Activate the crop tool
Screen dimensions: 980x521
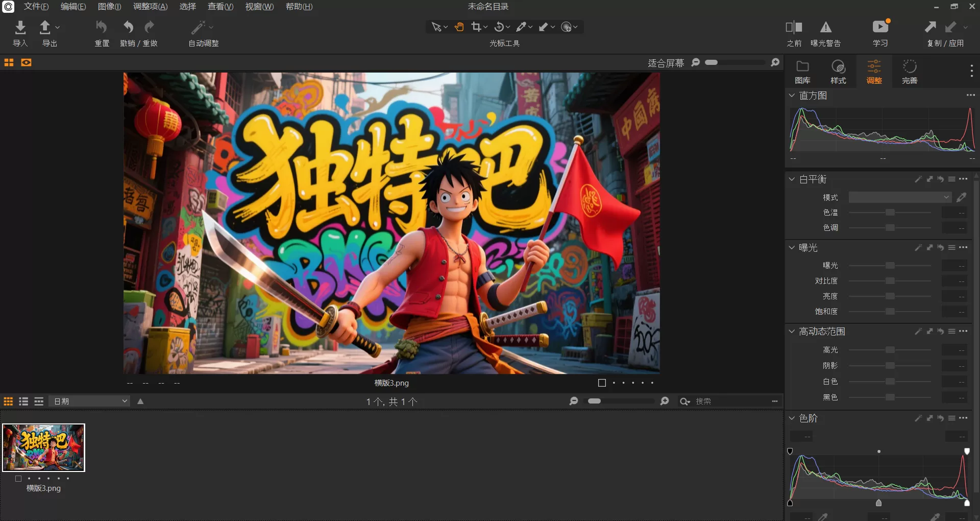(x=476, y=27)
